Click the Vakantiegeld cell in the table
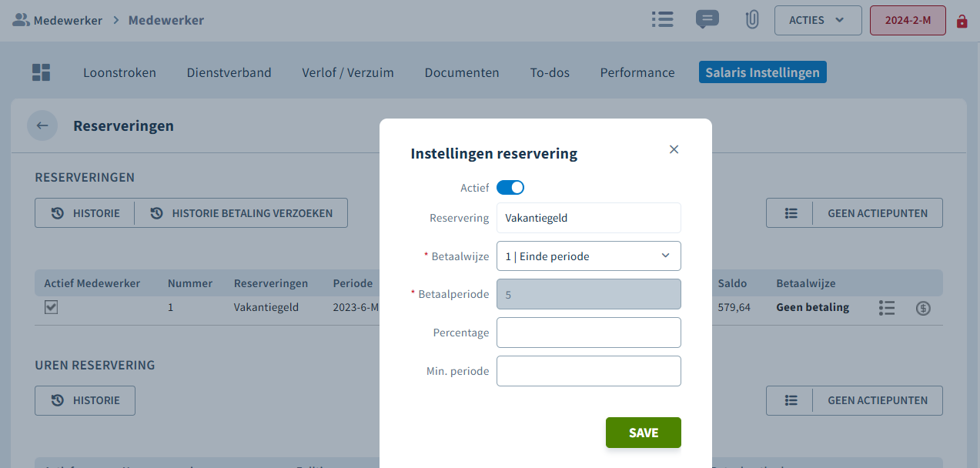Image resolution: width=980 pixels, height=468 pixels. pos(266,307)
